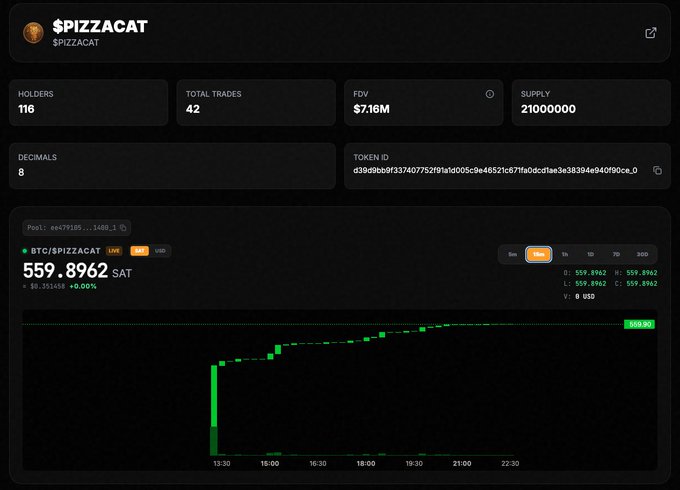Click the $PIZZACAT ticker subtitle
Image resolution: width=680 pixels, height=490 pixels.
(76, 42)
